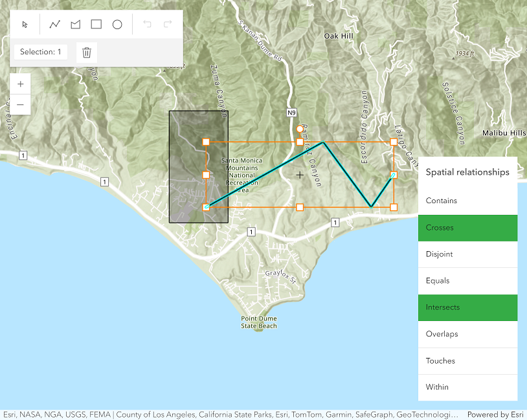This screenshot has width=527, height=420.
Task: Choose the Touches relationship item
Action: point(467,360)
